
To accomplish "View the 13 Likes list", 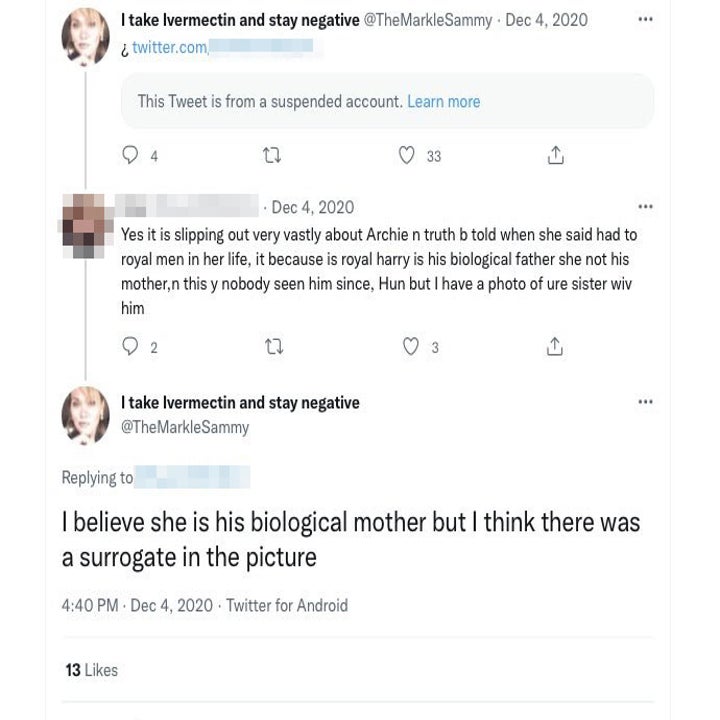I will (91, 670).
